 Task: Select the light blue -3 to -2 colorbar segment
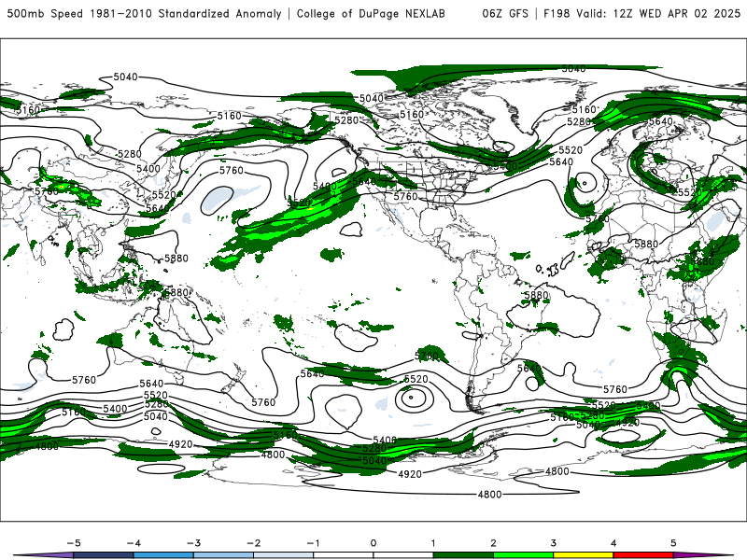click(x=223, y=555)
